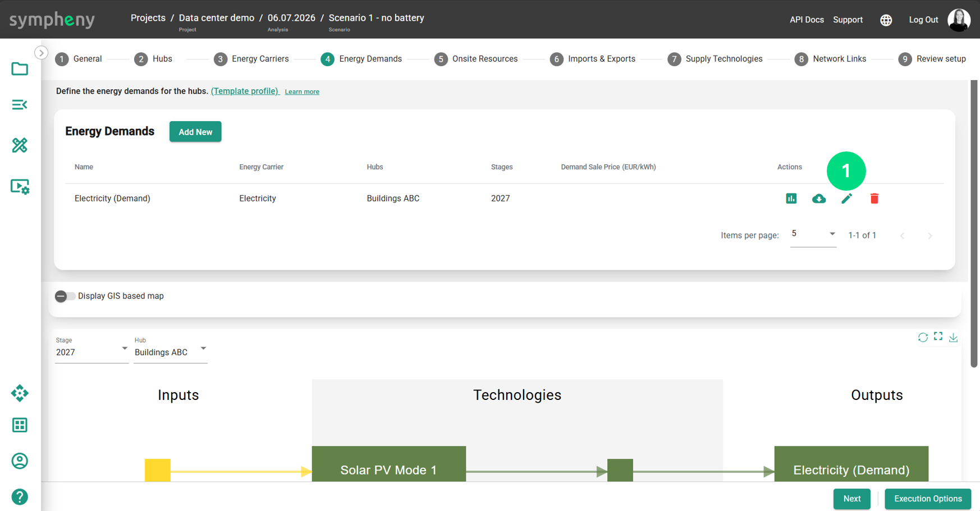This screenshot has height=511, width=980.
Task: Open the grid dashboard sidebar icon
Action: point(20,425)
